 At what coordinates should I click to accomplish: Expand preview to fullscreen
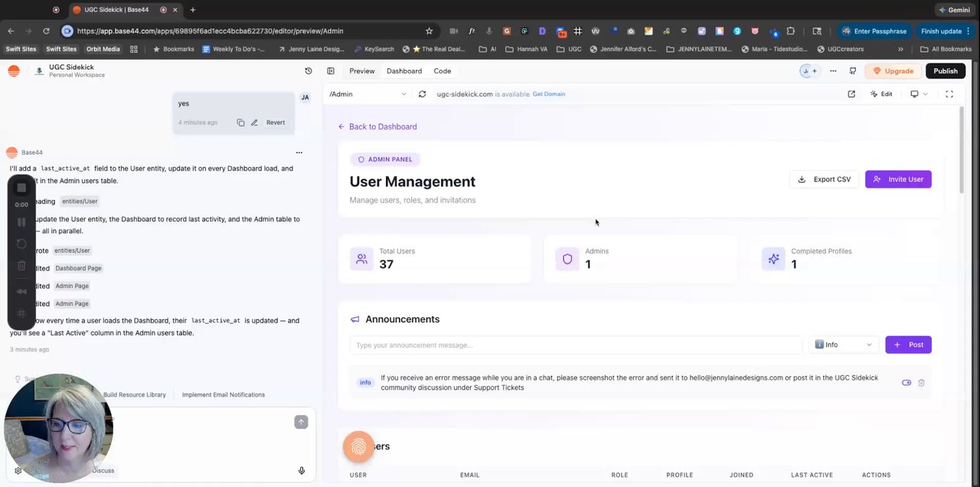point(949,94)
